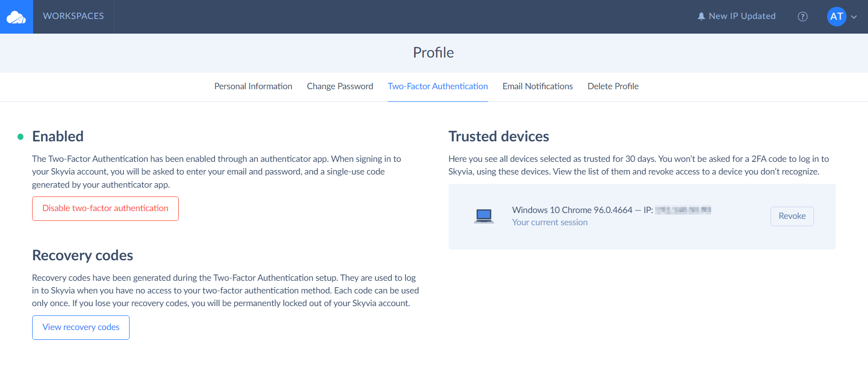Click the blurred IP address value
Image resolution: width=868 pixels, height=389 pixels.
coord(683,210)
